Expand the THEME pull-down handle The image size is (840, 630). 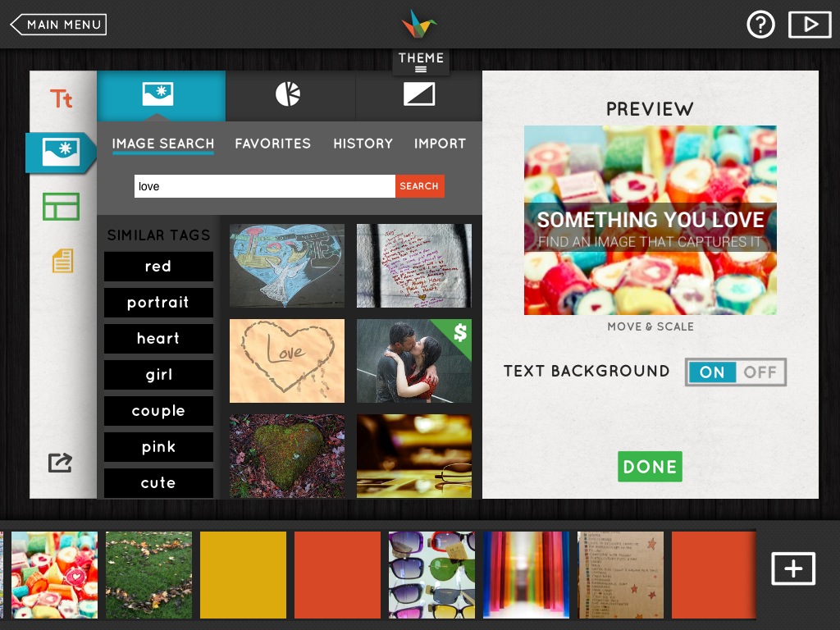(421, 62)
